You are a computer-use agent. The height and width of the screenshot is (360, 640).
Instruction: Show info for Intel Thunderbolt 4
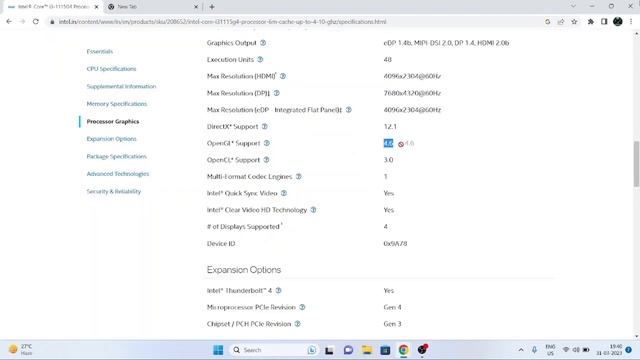(278, 291)
